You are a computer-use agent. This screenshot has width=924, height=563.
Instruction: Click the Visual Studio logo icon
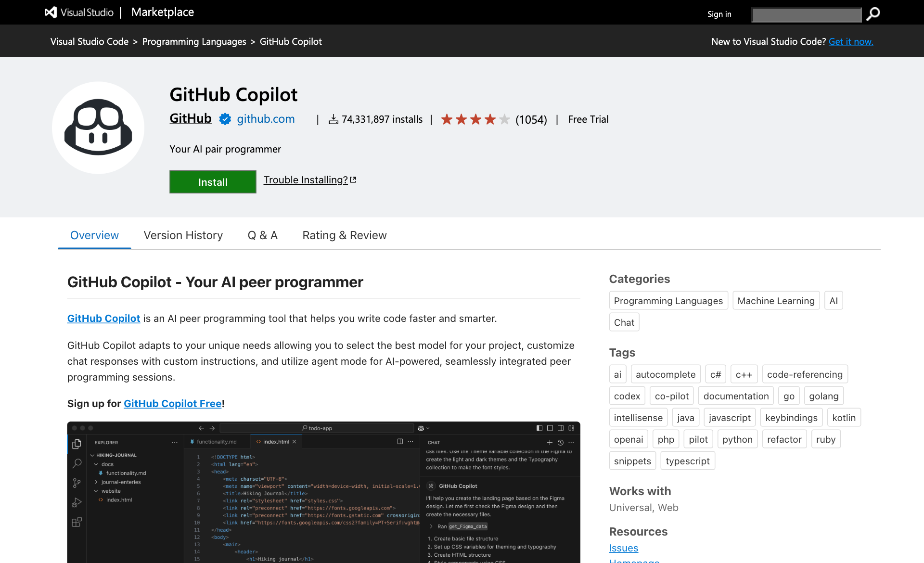51,12
